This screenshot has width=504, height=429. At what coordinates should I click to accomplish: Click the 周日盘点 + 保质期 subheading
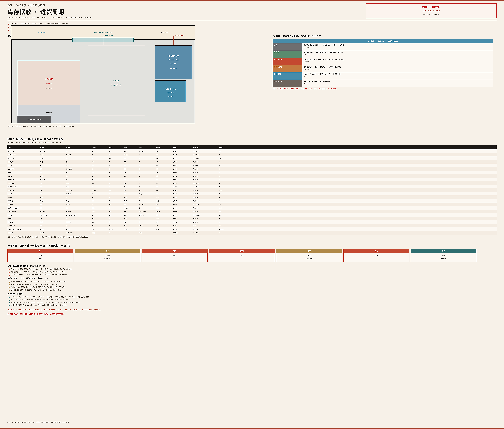tap(15, 294)
